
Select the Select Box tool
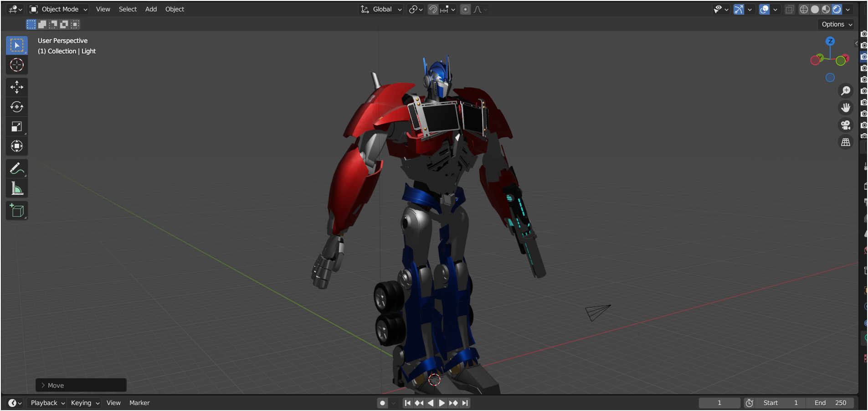pyautogui.click(x=17, y=45)
